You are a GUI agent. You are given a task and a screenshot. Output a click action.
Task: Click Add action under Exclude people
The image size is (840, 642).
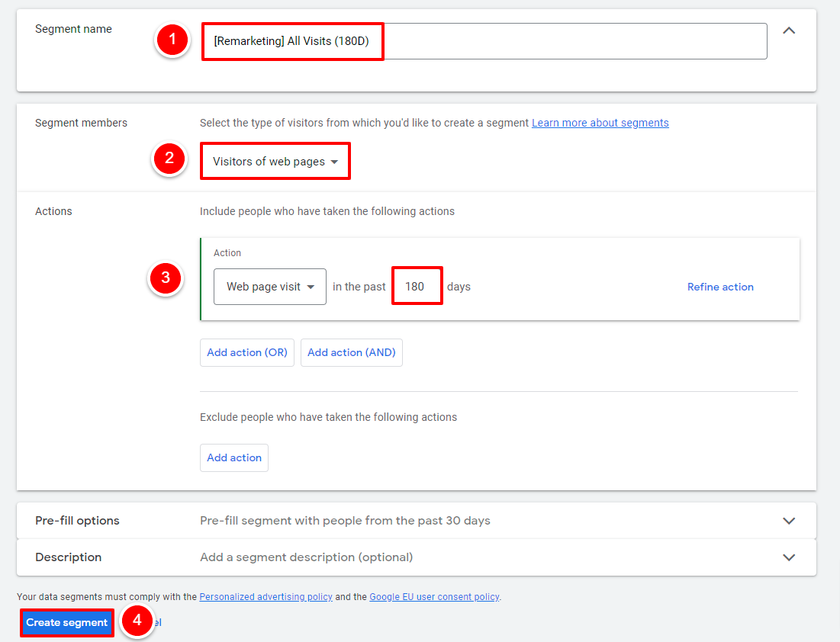coord(234,457)
